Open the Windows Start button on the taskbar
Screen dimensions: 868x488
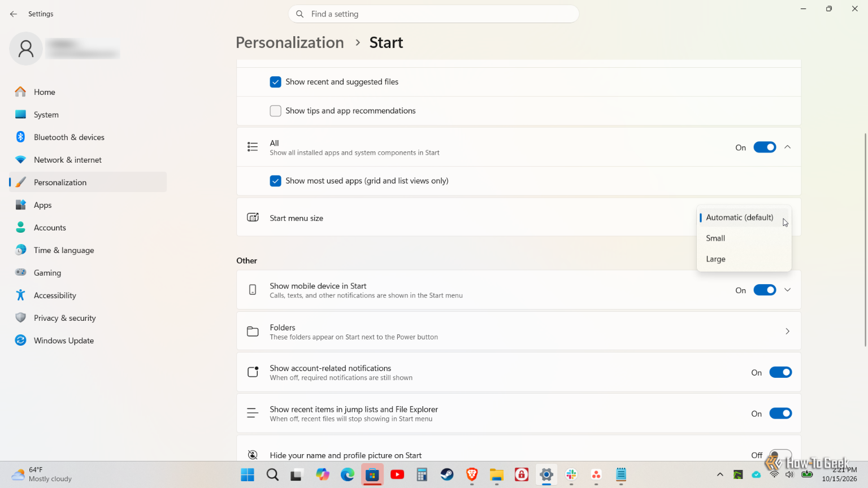coord(248,475)
